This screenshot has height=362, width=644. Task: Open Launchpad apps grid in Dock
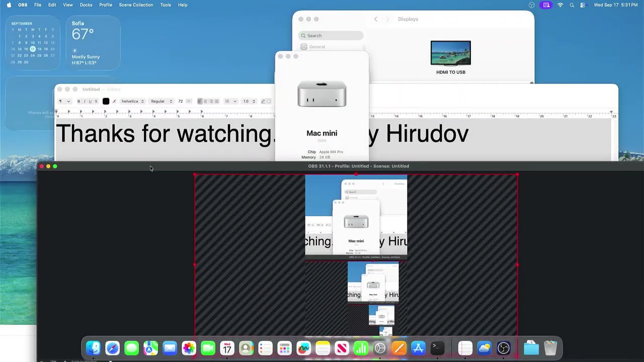(284, 348)
